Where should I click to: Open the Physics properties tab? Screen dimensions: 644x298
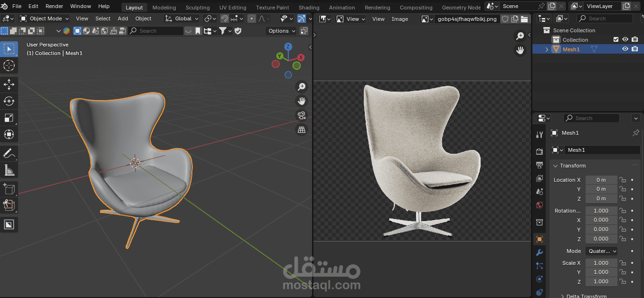pyautogui.click(x=540, y=279)
